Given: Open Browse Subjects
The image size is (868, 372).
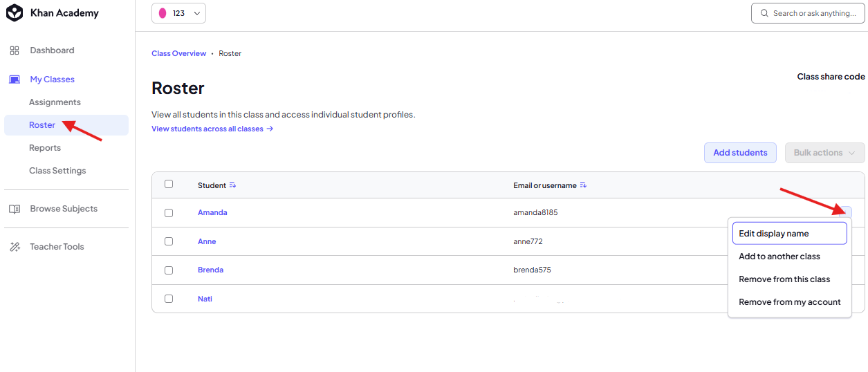Looking at the screenshot, I should coord(64,209).
